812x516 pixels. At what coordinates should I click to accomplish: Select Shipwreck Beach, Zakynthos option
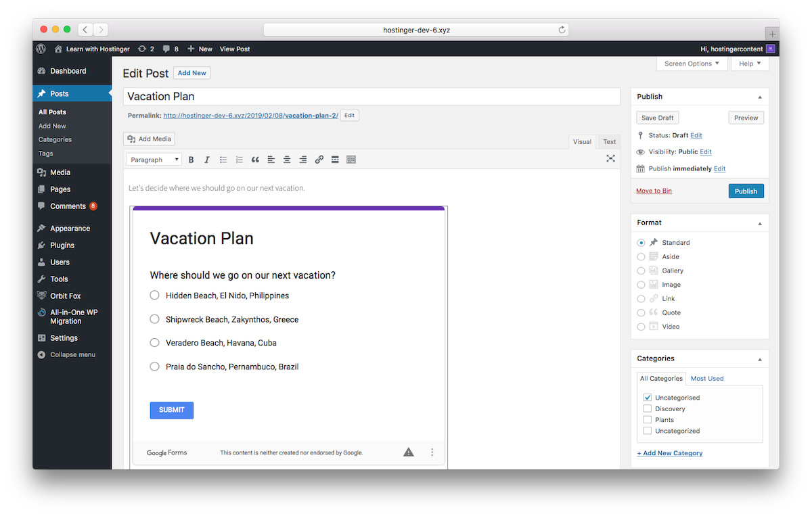pyautogui.click(x=154, y=319)
